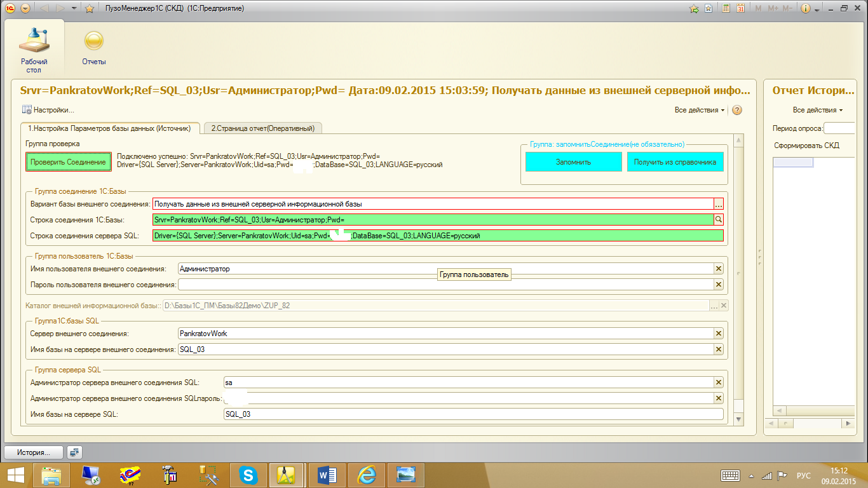
Task: Click the cyan Запомнить button
Action: click(x=573, y=162)
